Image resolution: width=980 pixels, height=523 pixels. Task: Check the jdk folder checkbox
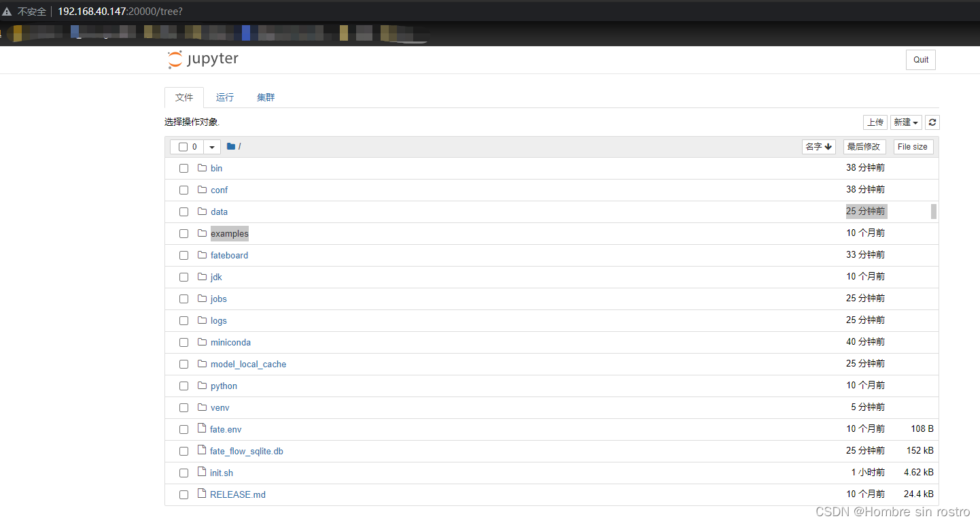183,277
